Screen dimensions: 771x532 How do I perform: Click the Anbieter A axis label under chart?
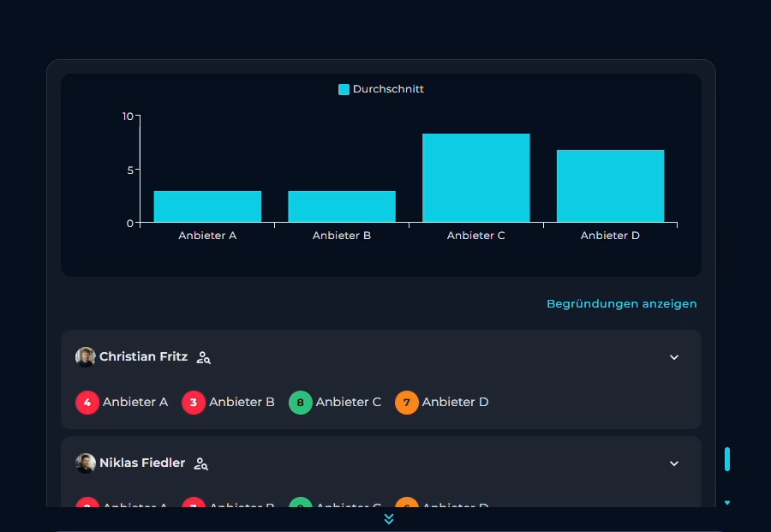(207, 236)
